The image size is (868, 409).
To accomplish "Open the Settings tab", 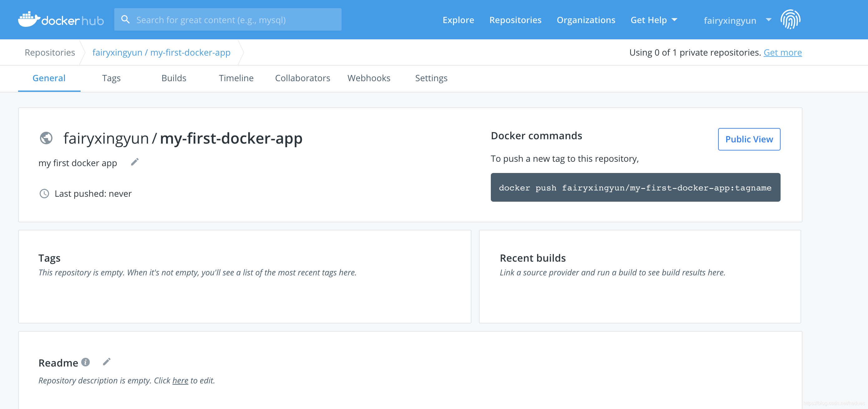I will point(431,78).
